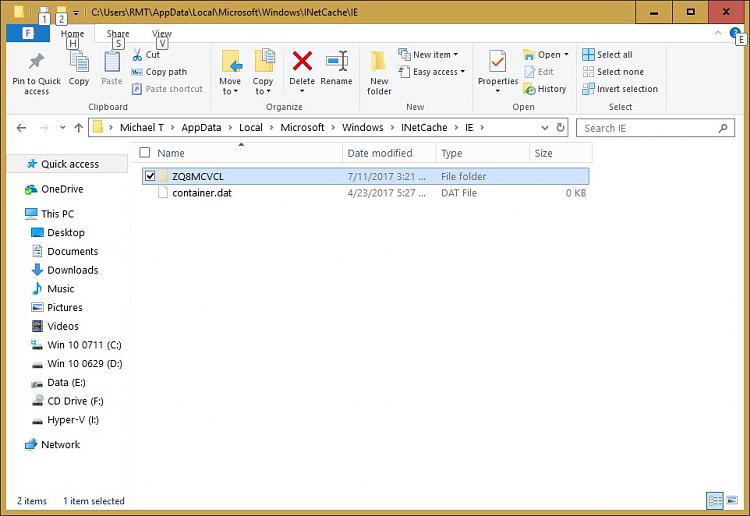Open the File menu tab
The width and height of the screenshot is (750, 516).
coord(28,33)
